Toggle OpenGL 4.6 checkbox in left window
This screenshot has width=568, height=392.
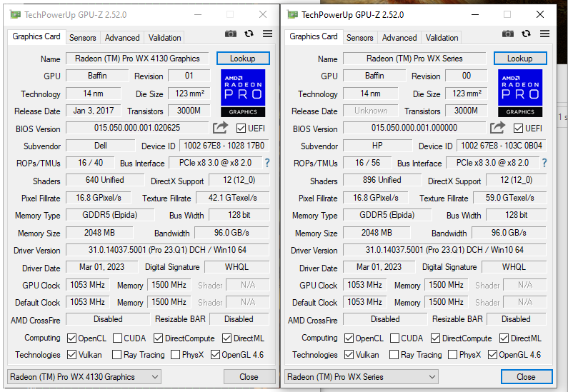215,354
